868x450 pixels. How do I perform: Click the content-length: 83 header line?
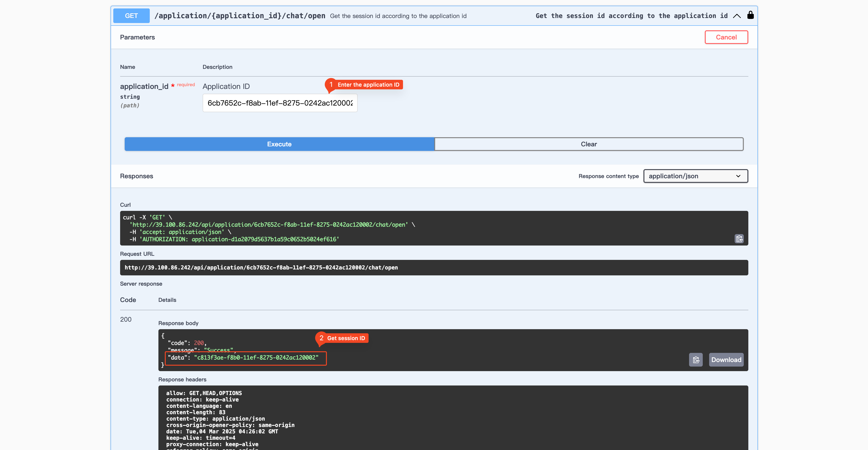click(x=196, y=412)
